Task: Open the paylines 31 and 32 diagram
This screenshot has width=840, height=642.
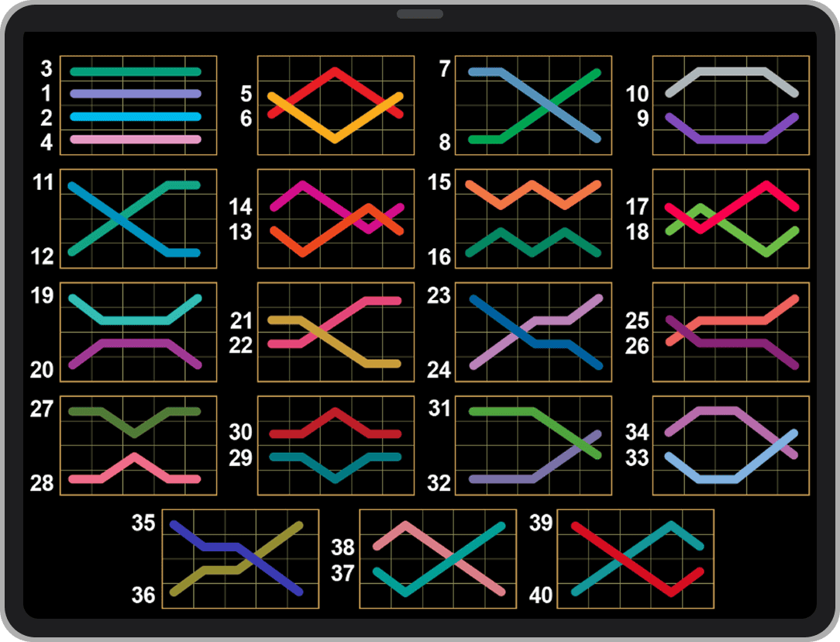Action: pyautogui.click(x=533, y=445)
